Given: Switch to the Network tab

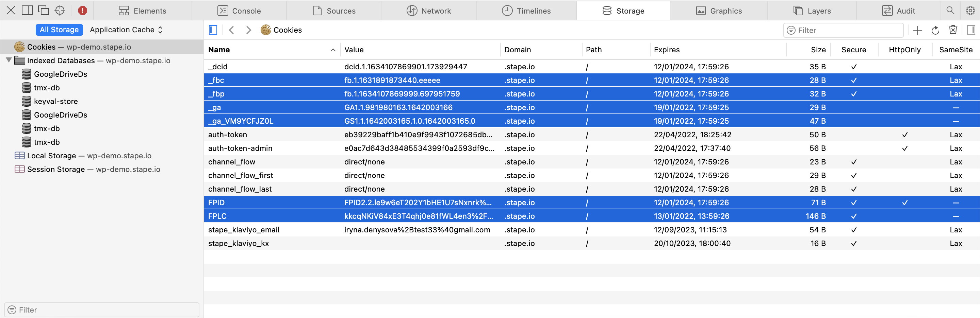Looking at the screenshot, I should tap(428, 11).
